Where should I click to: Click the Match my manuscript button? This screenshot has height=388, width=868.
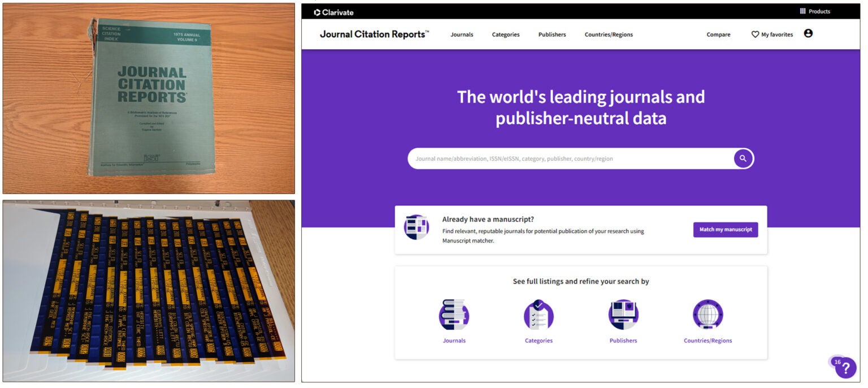click(x=726, y=230)
